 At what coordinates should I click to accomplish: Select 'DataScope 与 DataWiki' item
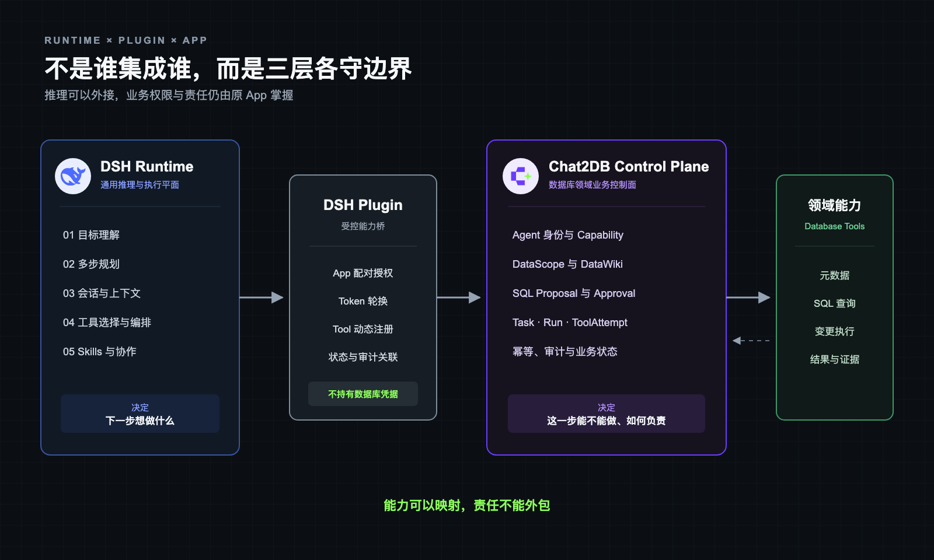point(567,264)
